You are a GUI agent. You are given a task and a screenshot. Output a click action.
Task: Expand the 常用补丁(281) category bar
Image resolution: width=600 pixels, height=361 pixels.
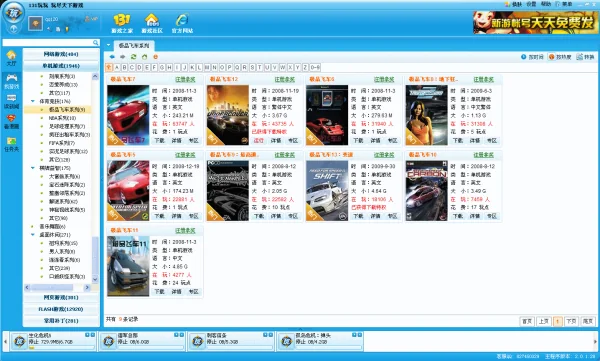(x=61, y=321)
